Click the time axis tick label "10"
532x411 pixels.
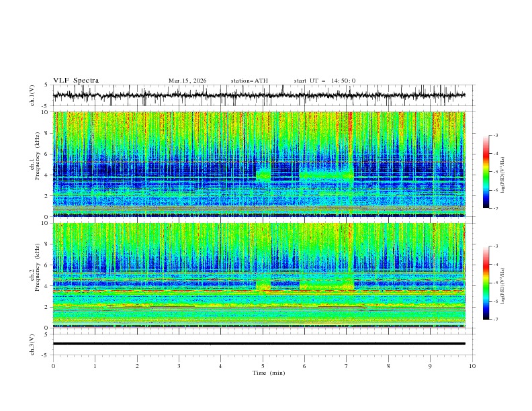[472, 366]
